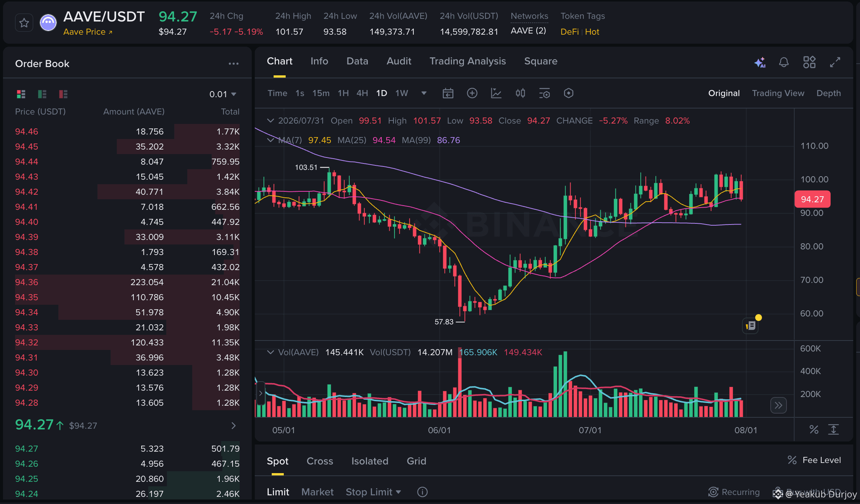Open the Chart tab

coord(279,61)
